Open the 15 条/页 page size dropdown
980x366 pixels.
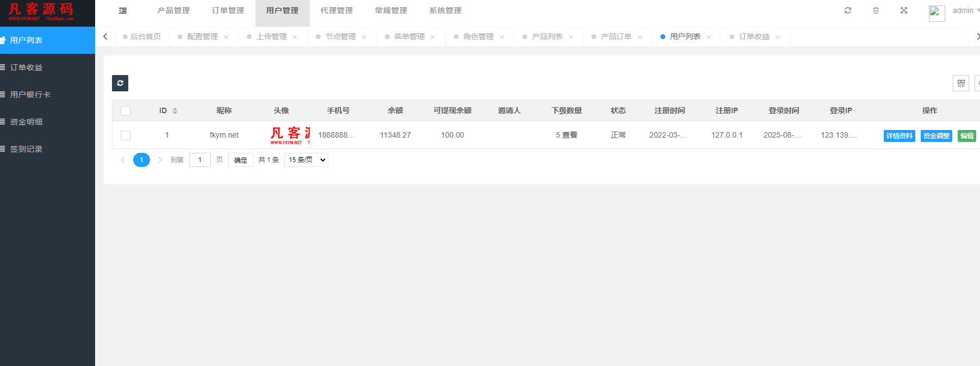[306, 160]
